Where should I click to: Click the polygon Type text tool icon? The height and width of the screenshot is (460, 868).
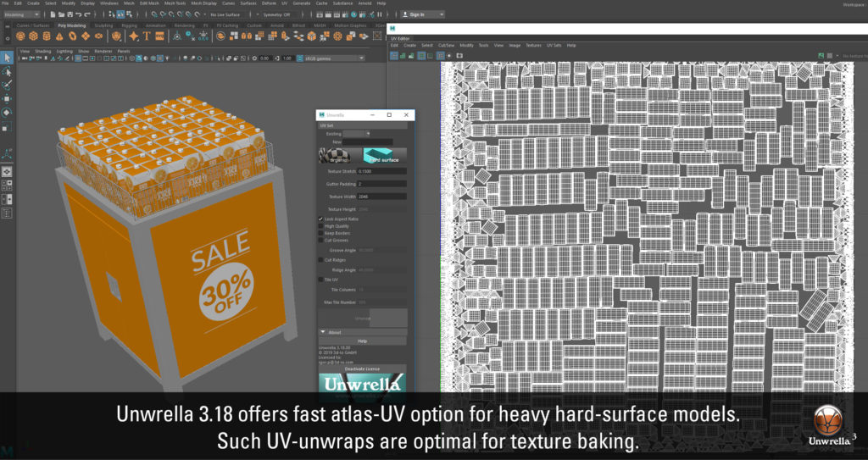click(147, 36)
